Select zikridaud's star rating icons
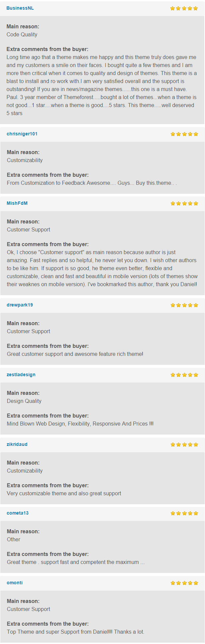This screenshot has height=644, width=205. 184,445
